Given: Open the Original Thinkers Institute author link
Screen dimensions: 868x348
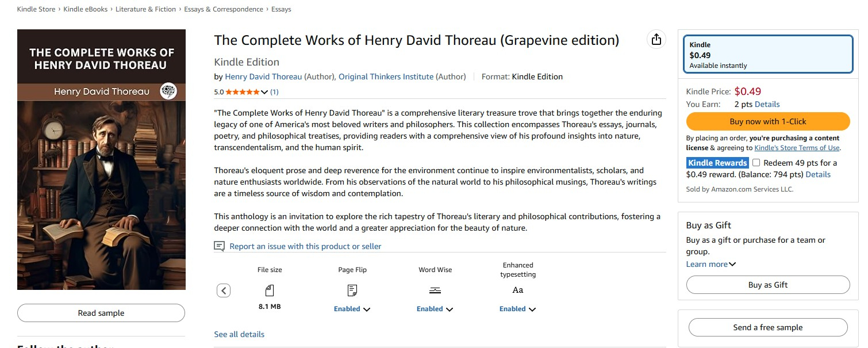Looking at the screenshot, I should point(386,77).
